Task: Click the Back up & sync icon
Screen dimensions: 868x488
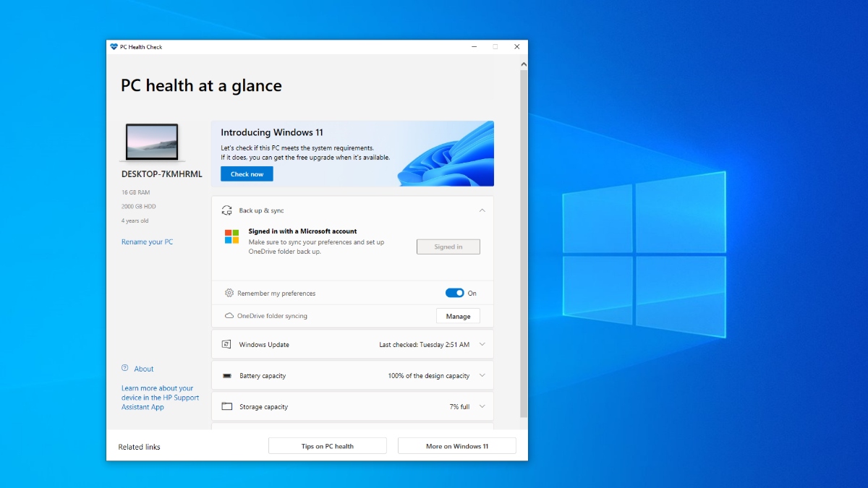Action: click(226, 210)
